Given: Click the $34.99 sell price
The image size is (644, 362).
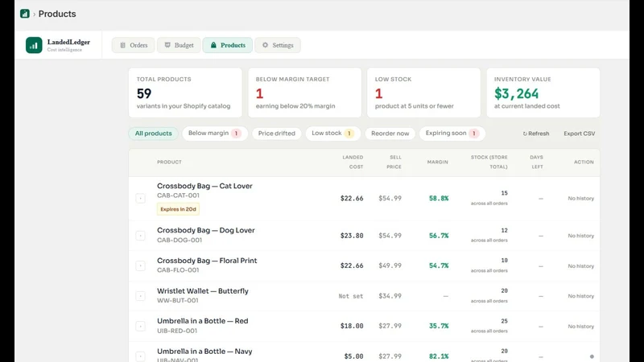Looking at the screenshot, I should point(390,296).
